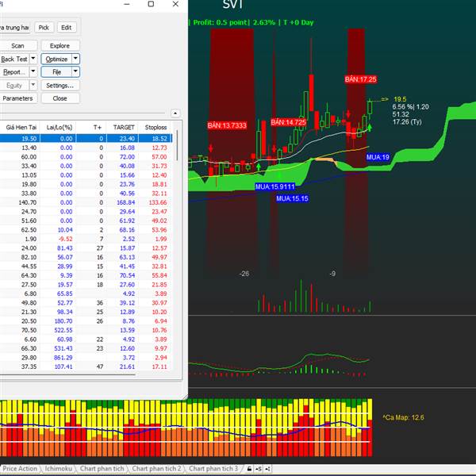The width and height of the screenshot is (476, 476).
Task: Expand the Report dropdown arrow
Action: click(x=33, y=72)
